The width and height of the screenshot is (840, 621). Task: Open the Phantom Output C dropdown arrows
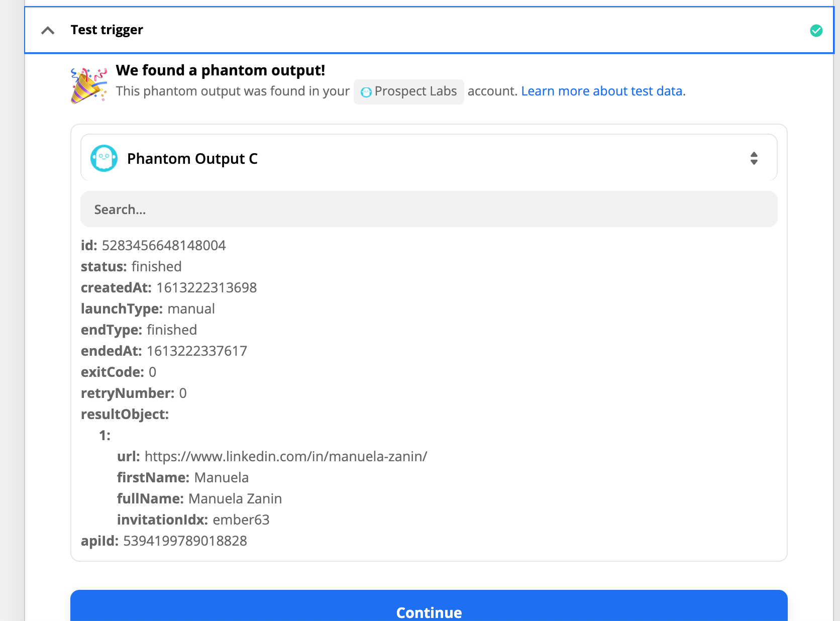click(x=754, y=158)
